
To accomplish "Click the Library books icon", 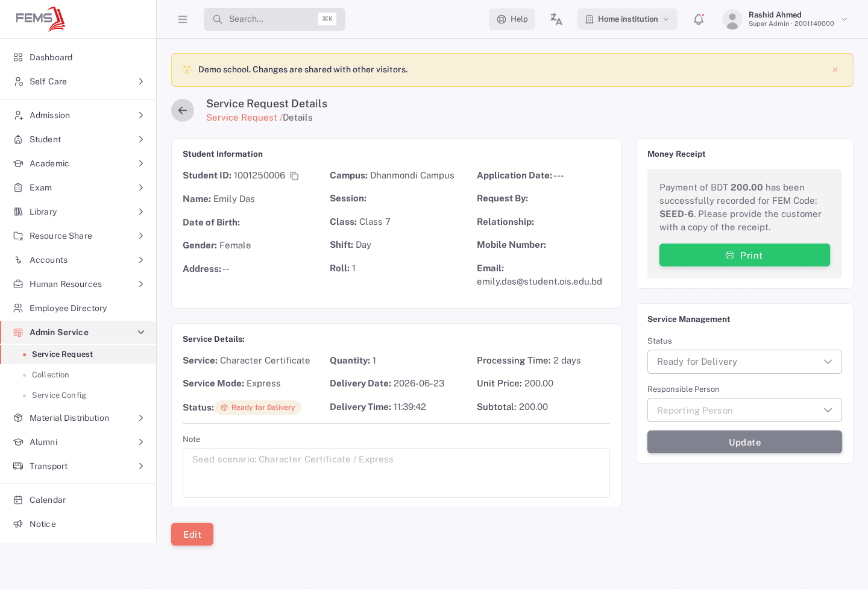I will (x=18, y=212).
